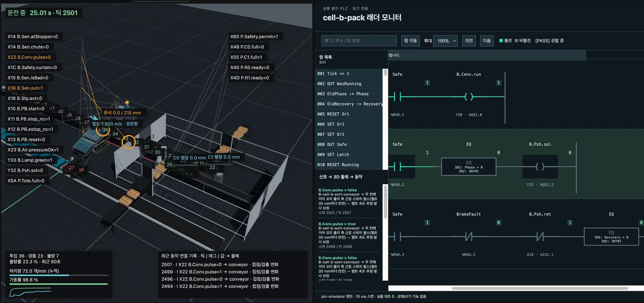The width and height of the screenshot is (644, 303).
Task: Click the 처리량 72.0 개/min progress bar
Action: coord(59,275)
